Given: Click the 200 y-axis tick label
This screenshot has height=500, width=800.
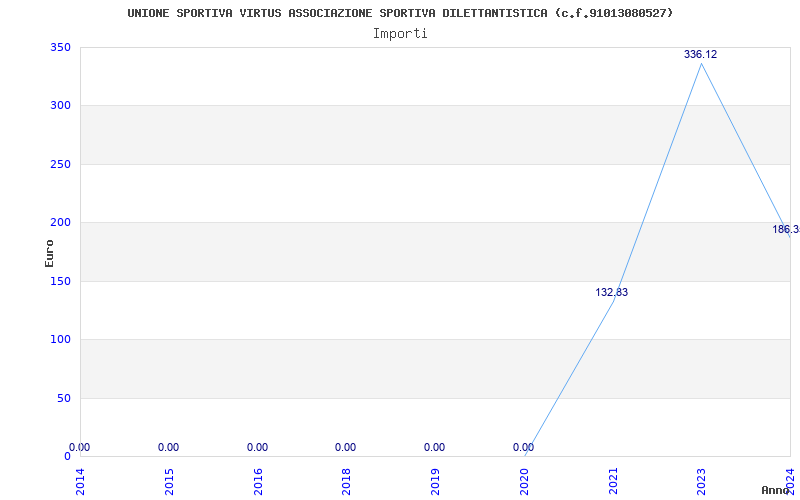Looking at the screenshot, I should pyautogui.click(x=60, y=222).
